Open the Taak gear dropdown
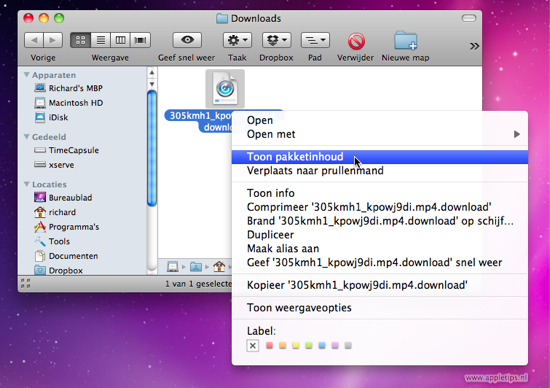Image resolution: width=550 pixels, height=388 pixels. coord(237,40)
